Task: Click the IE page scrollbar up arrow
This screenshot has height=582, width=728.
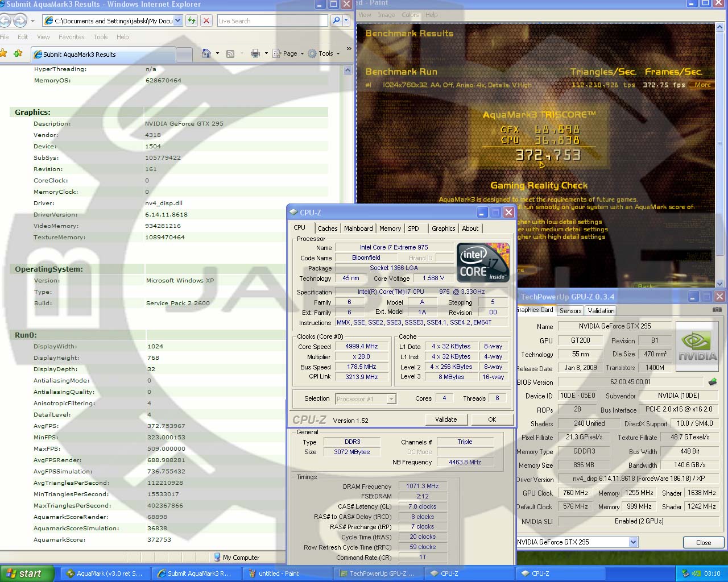Action: (x=348, y=70)
